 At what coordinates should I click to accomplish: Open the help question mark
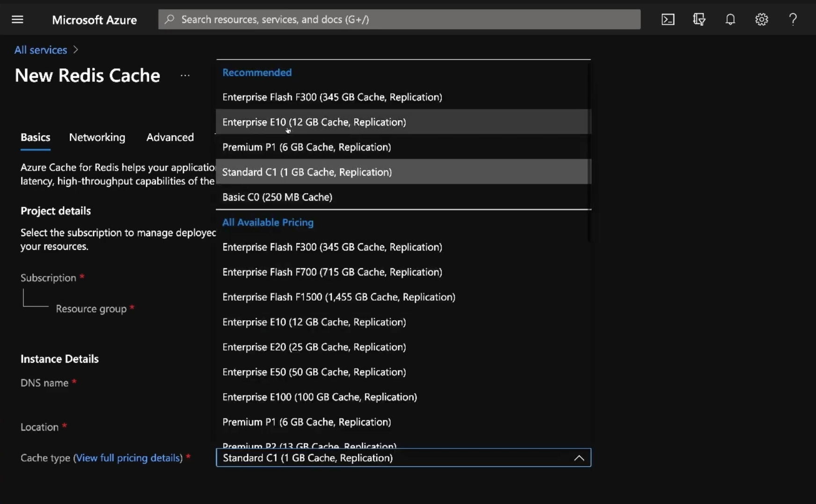coord(793,19)
